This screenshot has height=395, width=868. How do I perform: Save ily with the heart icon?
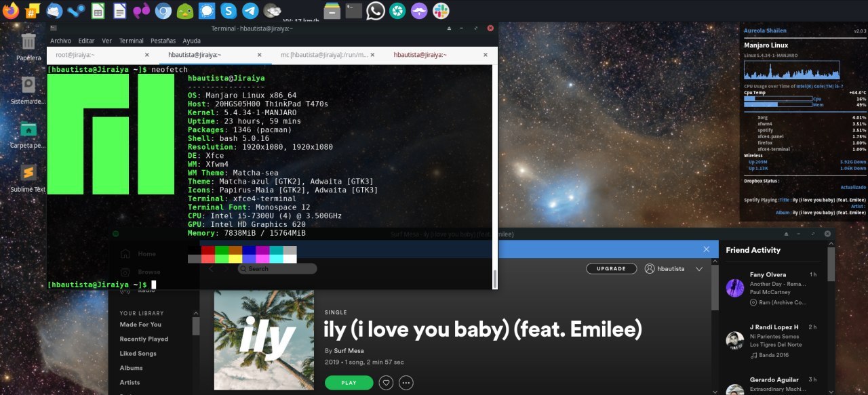click(386, 383)
